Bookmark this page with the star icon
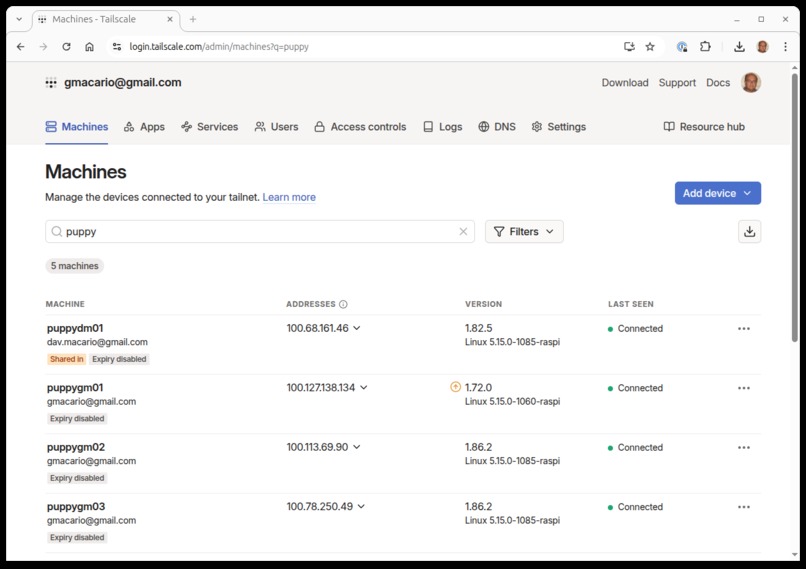Image resolution: width=806 pixels, height=569 pixels. tap(650, 47)
